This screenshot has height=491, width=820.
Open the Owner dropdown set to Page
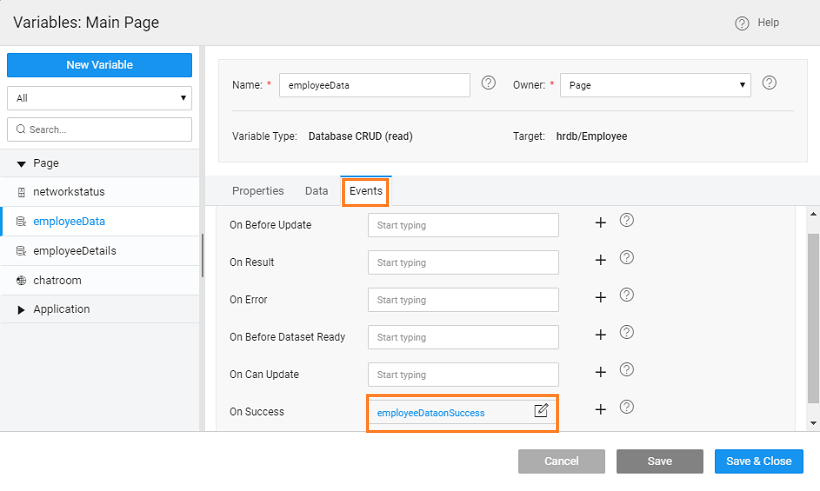655,86
